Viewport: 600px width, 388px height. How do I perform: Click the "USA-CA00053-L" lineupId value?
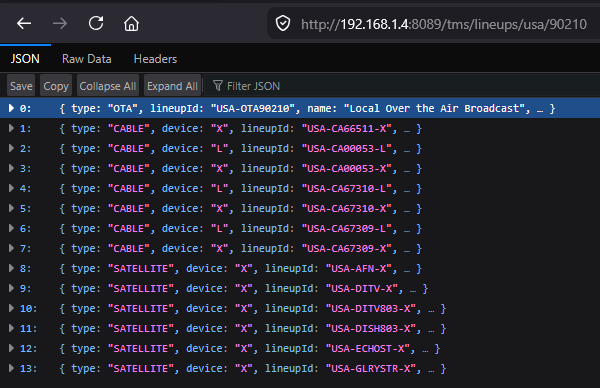coord(347,148)
